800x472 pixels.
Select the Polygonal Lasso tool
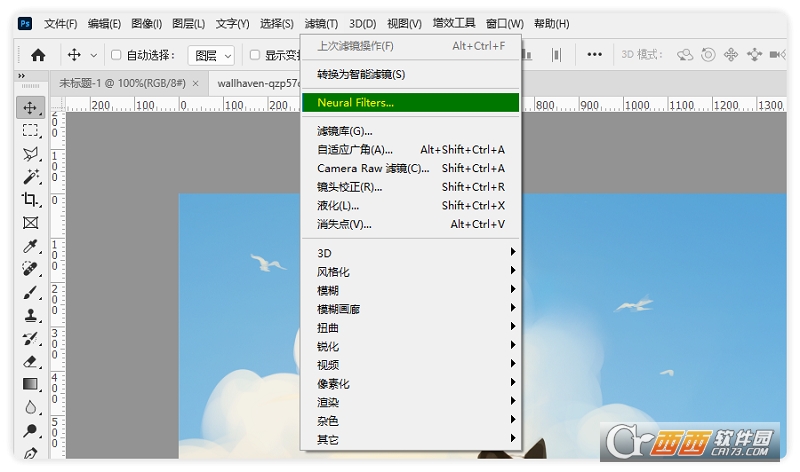point(30,154)
